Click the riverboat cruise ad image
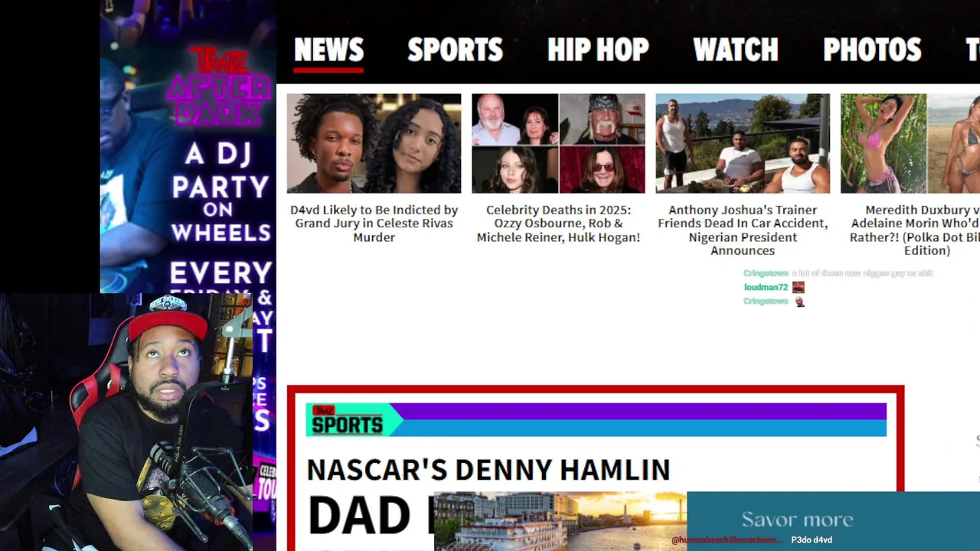Viewport: 980px width, 551px height. [x=560, y=521]
